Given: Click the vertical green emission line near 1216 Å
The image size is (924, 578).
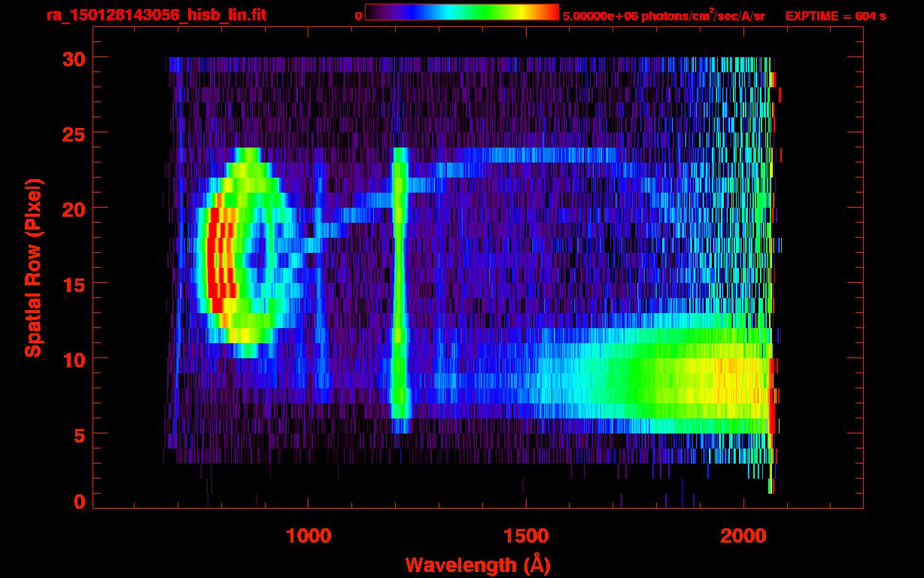Looking at the screenshot, I should (400, 290).
